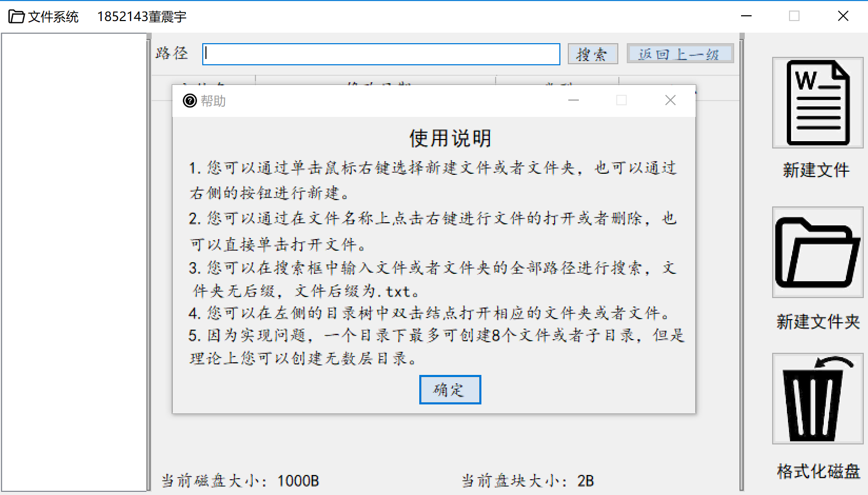Image resolution: width=868 pixels, height=495 pixels.
Task: Click the 1852143董震宇 title text
Action: (141, 17)
